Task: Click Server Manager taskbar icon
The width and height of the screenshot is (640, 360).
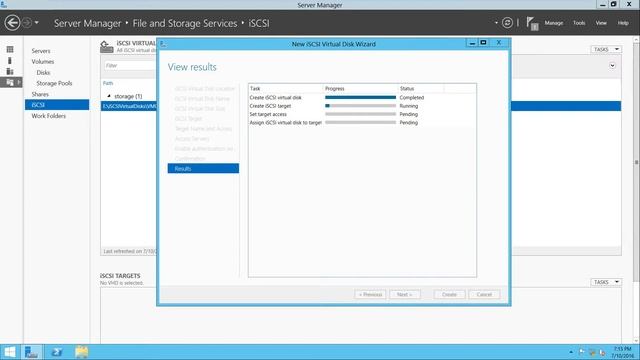Action: click(x=31, y=352)
